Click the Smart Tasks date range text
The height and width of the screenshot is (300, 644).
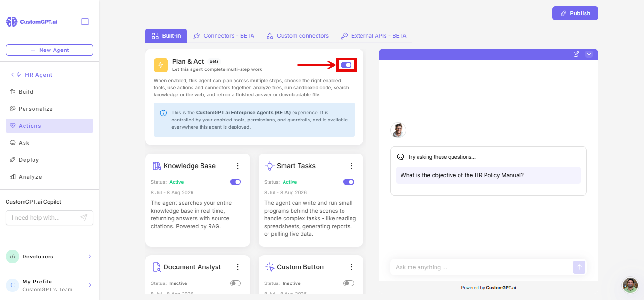pos(285,192)
